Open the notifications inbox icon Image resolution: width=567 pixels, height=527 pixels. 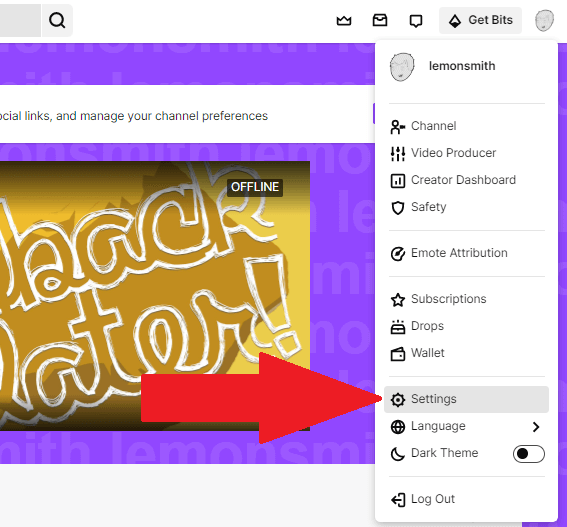point(380,20)
